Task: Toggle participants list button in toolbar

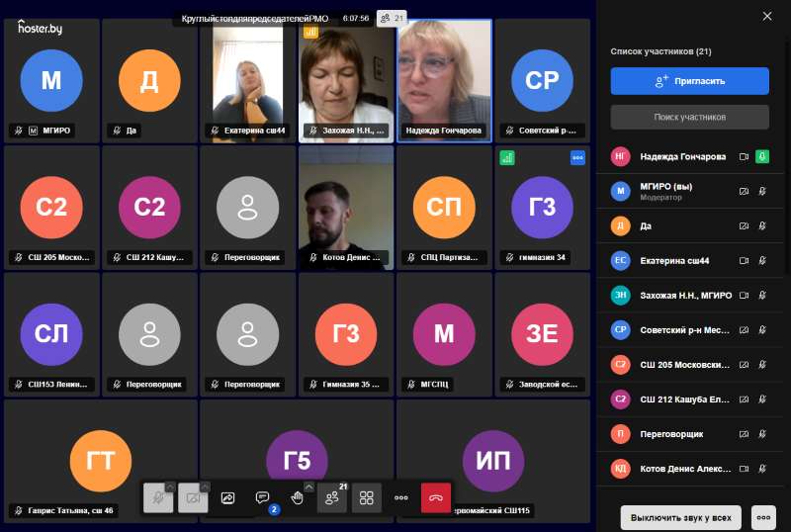Action: click(x=332, y=497)
